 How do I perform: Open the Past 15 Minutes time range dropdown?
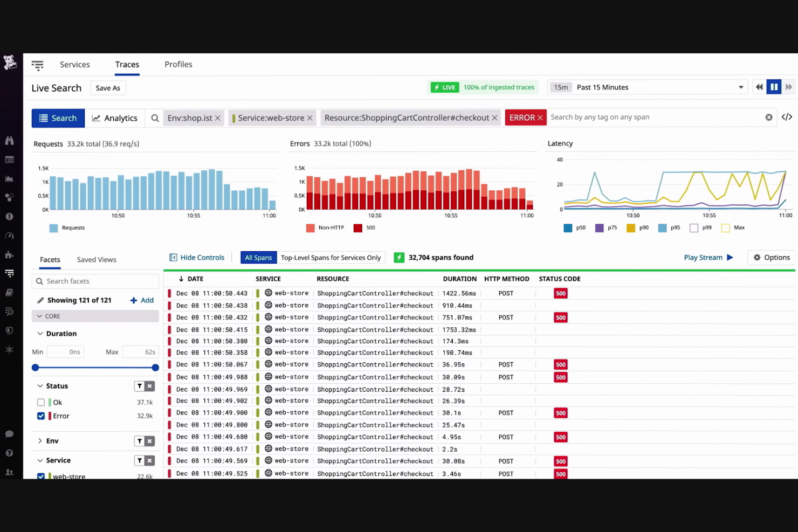(740, 87)
